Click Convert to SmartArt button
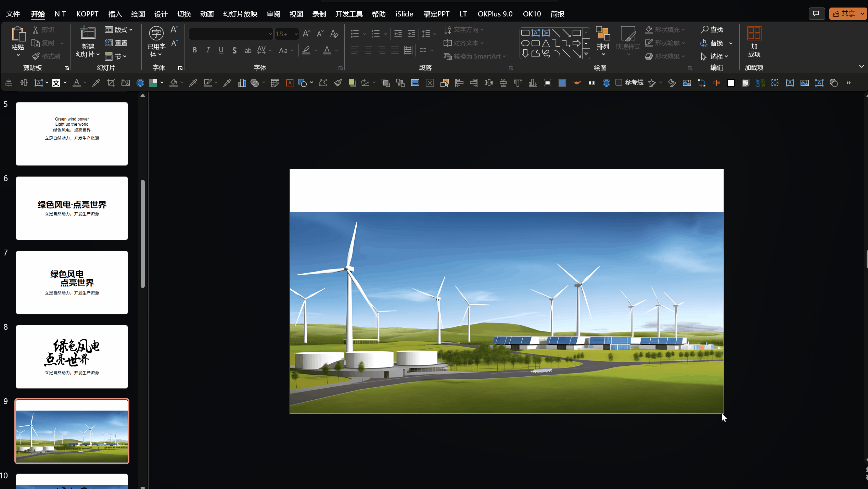The height and width of the screenshot is (489, 868). (475, 56)
